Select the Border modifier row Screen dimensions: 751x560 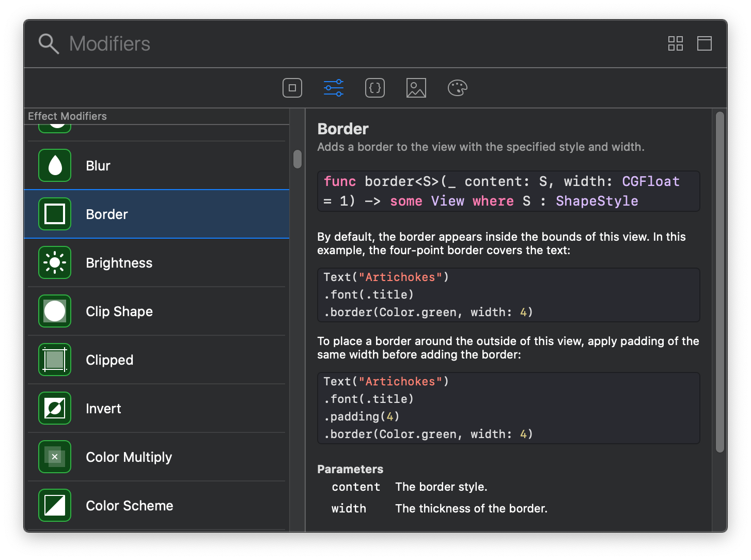157,214
